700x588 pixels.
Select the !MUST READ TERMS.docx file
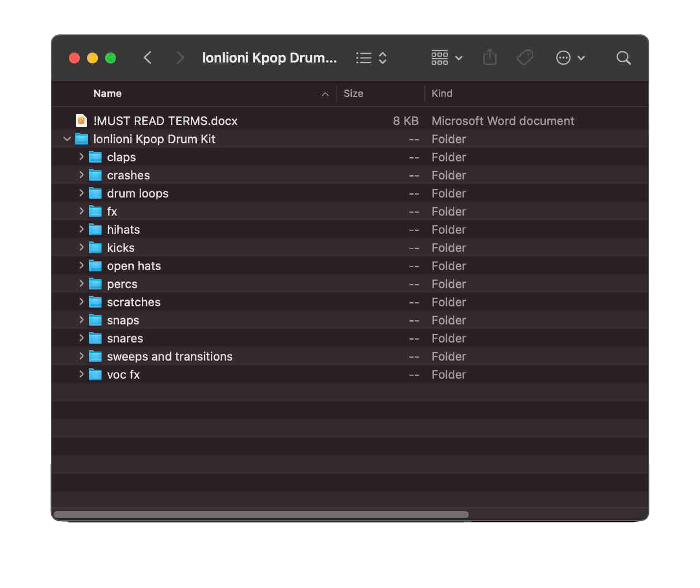point(165,121)
